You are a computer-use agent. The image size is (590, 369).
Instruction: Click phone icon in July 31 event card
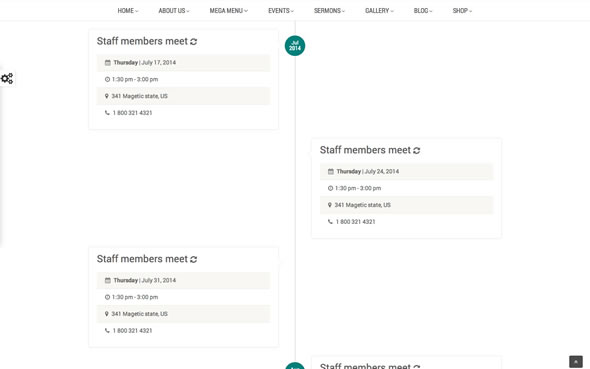coord(107,331)
